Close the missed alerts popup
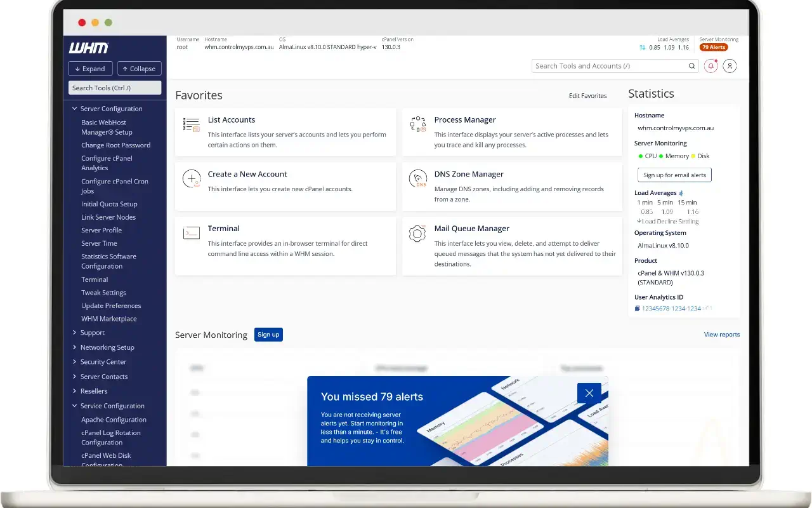 pos(589,393)
